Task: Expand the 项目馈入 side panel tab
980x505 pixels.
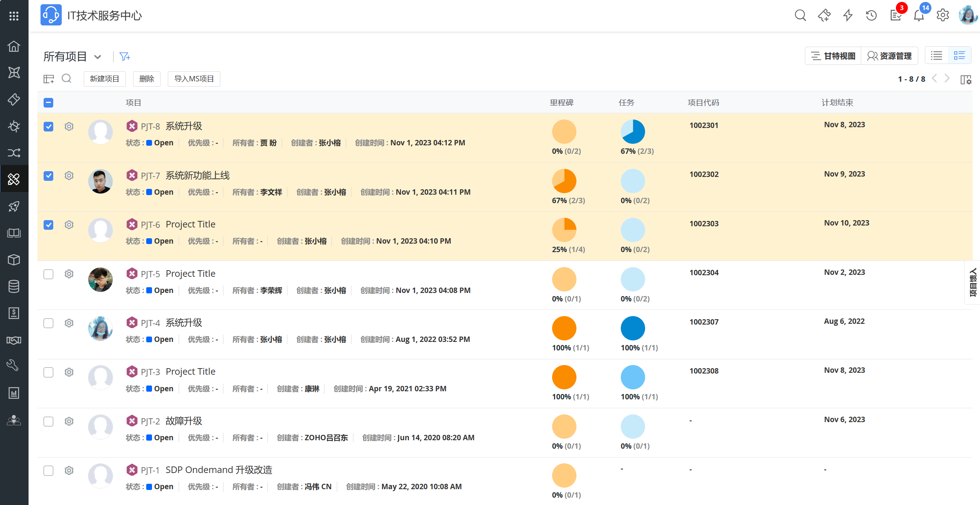Action: (x=973, y=282)
